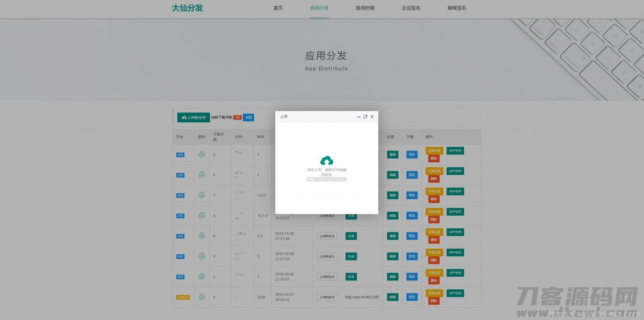This screenshot has width=644, height=320.
Task: Maximize the 上传 dialog
Action: point(365,117)
